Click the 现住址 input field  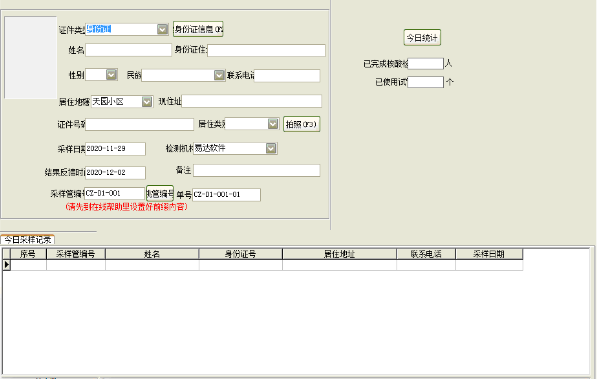pos(252,101)
